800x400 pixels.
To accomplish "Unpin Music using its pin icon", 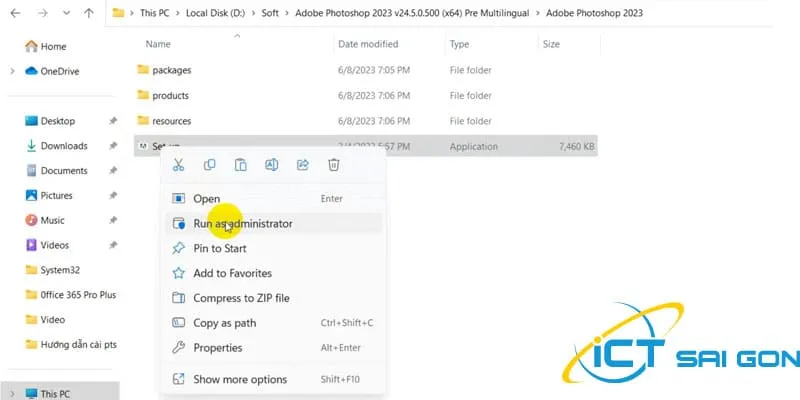I will [x=113, y=220].
